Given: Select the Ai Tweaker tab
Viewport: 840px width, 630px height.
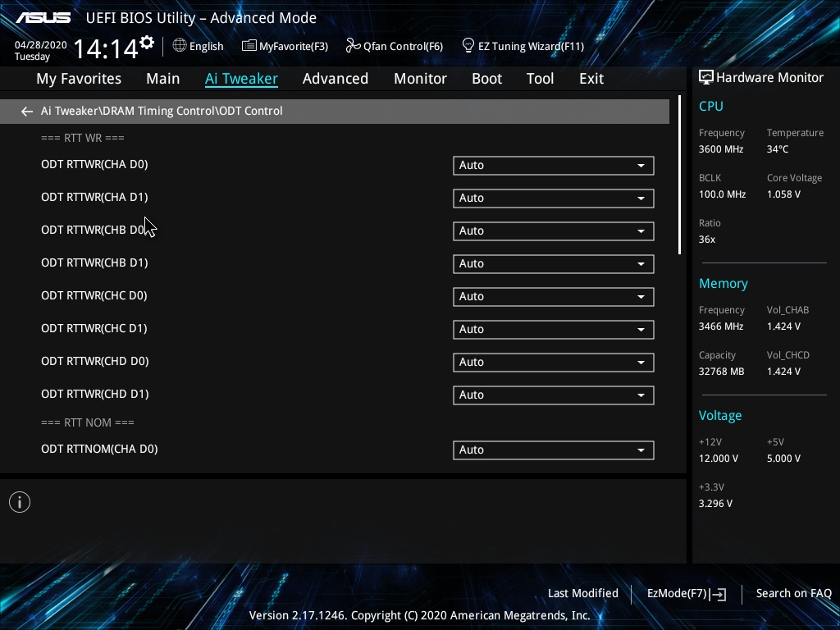Looking at the screenshot, I should point(241,79).
